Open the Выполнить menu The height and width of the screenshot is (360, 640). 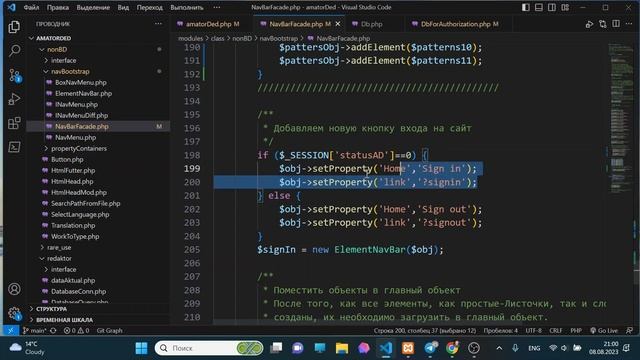coord(187,7)
